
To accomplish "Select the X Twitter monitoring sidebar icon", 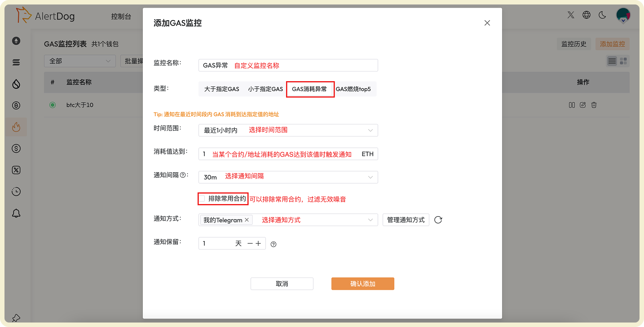I will [x=16, y=170].
